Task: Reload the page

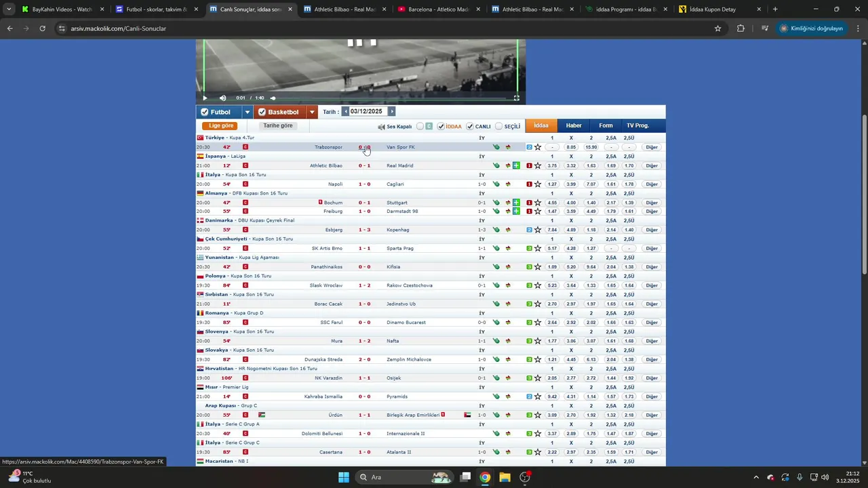Action: click(42, 28)
